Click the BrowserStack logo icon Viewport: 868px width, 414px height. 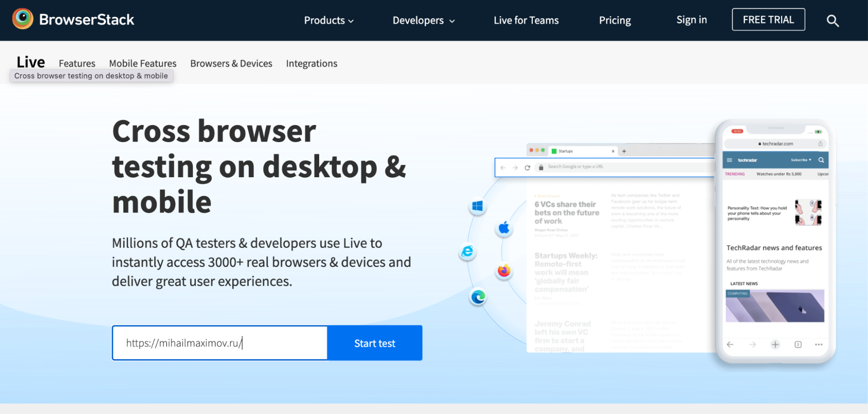23,19
